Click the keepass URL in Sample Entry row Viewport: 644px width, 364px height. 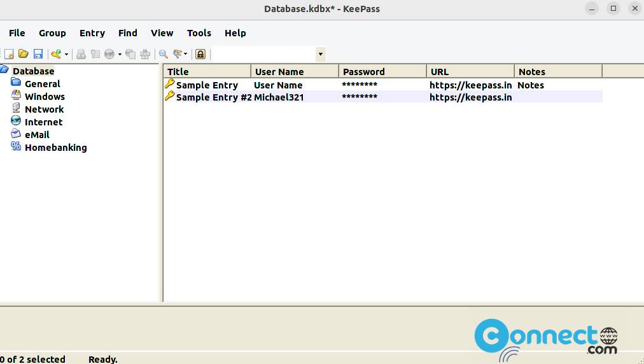click(471, 85)
